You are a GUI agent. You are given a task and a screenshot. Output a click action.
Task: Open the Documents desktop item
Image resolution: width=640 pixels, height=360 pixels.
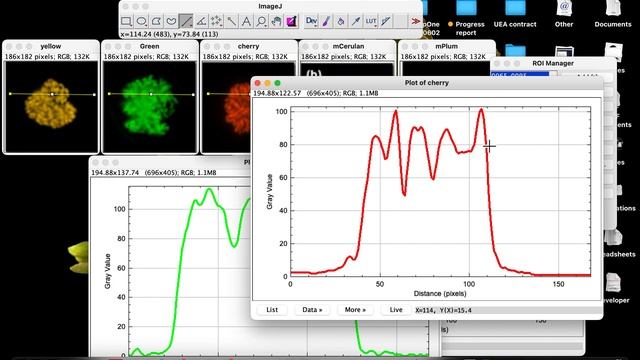(613, 14)
